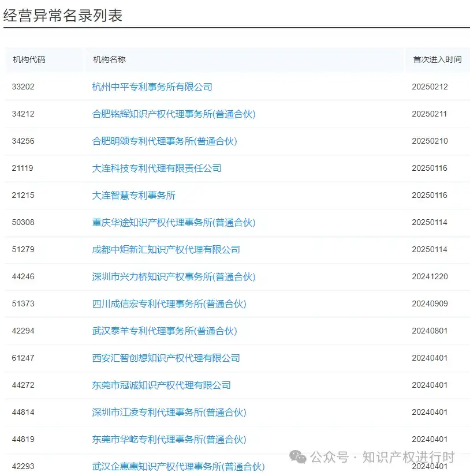Click agency code 21215
Image resolution: width=470 pixels, height=476 pixels.
click(x=23, y=195)
